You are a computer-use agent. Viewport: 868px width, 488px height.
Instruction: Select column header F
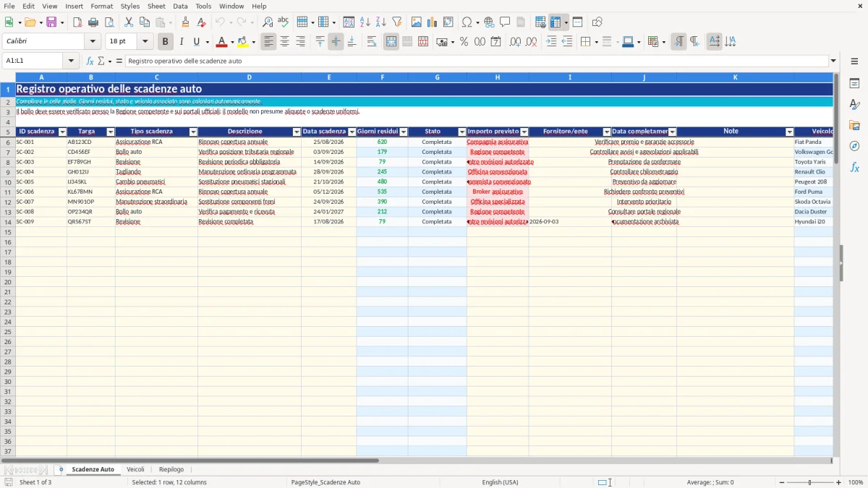tap(382, 77)
